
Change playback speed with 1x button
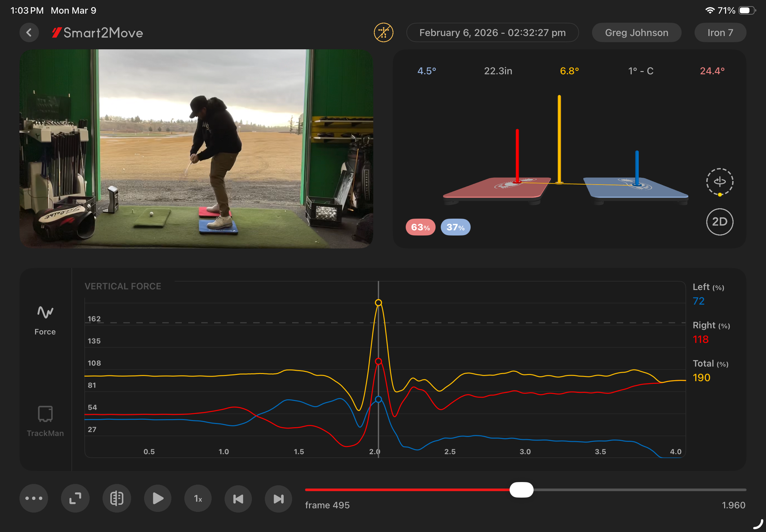[x=198, y=498]
